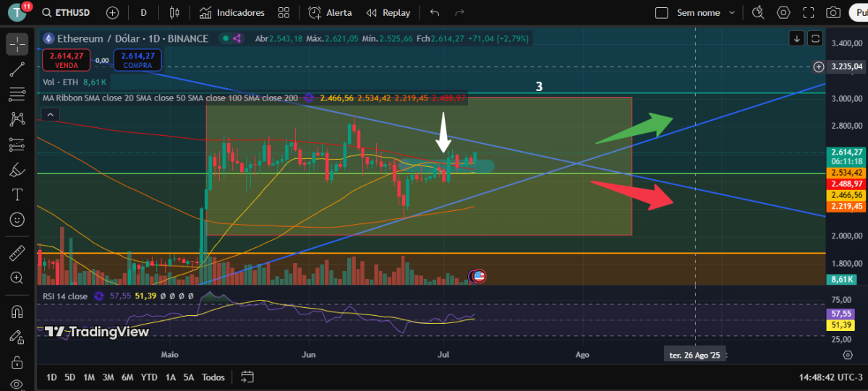Select the 3M date range

(108, 377)
